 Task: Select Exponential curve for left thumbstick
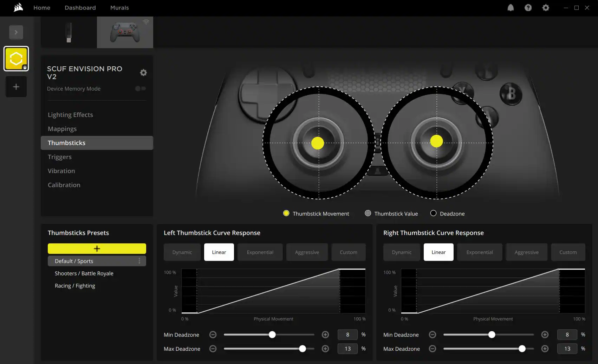click(260, 252)
